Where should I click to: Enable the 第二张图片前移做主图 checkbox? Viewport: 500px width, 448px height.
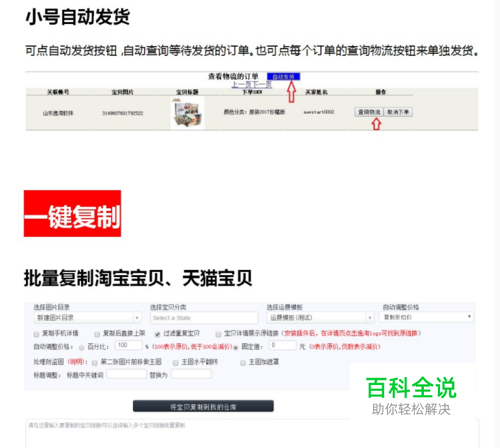95,363
